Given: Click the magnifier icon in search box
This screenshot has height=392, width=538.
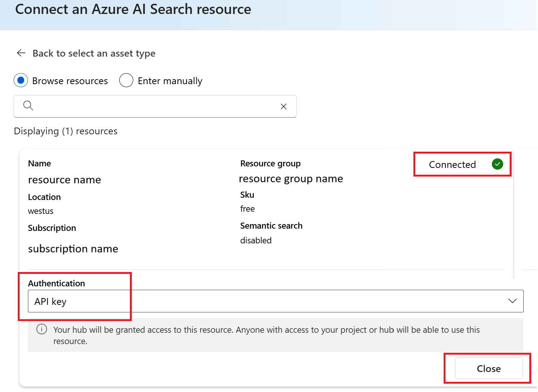Looking at the screenshot, I should pos(28,106).
